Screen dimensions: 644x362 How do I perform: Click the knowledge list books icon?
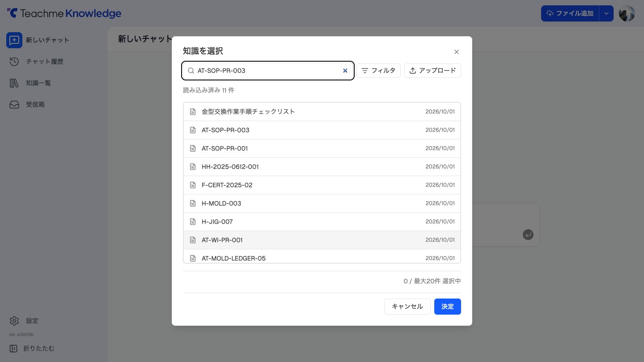click(14, 83)
